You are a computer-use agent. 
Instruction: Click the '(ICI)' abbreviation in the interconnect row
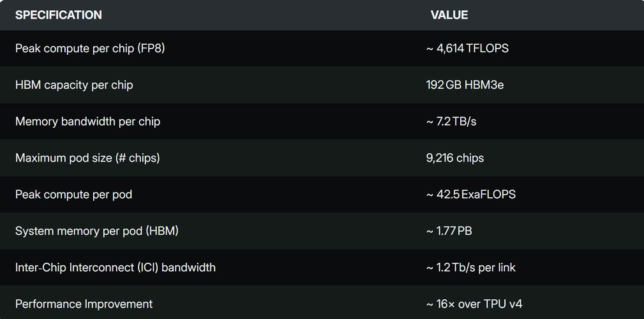coord(147,267)
